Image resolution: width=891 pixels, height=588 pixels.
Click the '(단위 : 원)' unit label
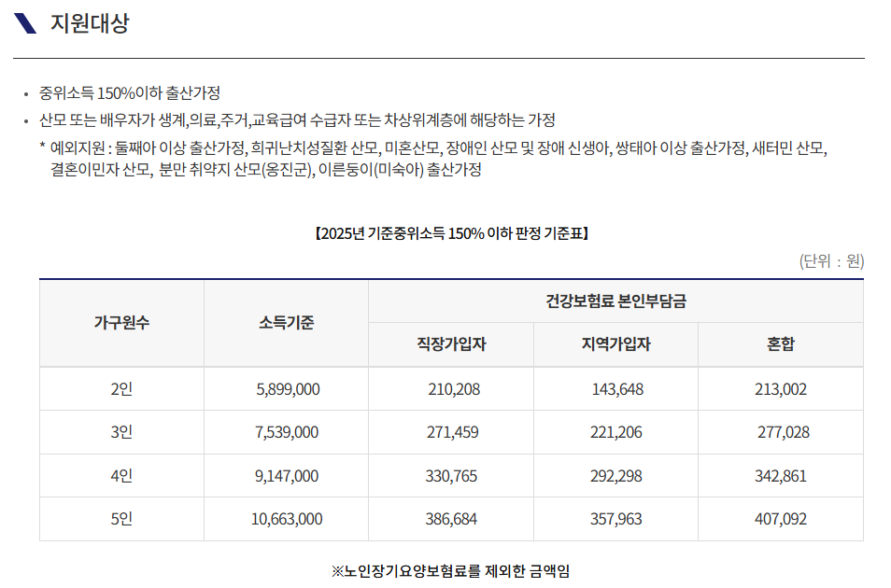[831, 260]
